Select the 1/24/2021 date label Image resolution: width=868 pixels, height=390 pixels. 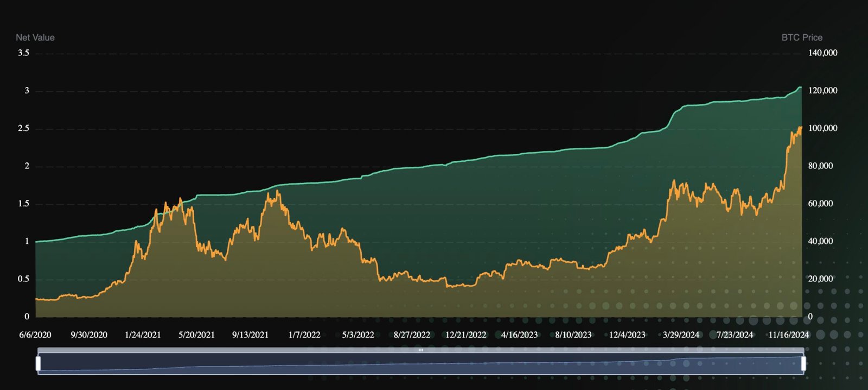point(143,335)
